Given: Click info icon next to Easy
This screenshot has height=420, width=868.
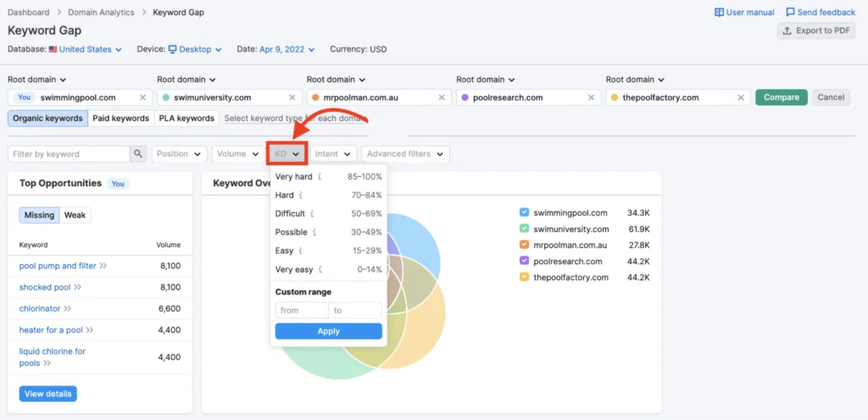Looking at the screenshot, I should coord(301,251).
